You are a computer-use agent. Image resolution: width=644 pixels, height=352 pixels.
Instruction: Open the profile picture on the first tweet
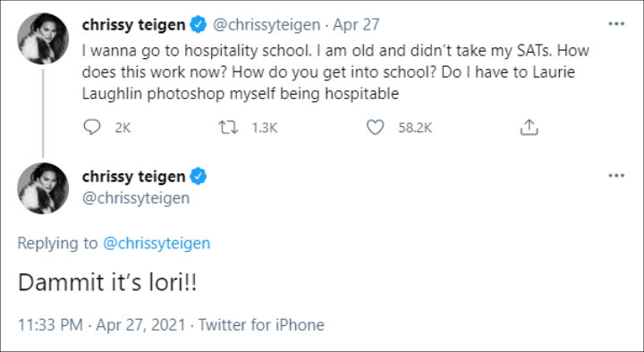click(x=43, y=38)
